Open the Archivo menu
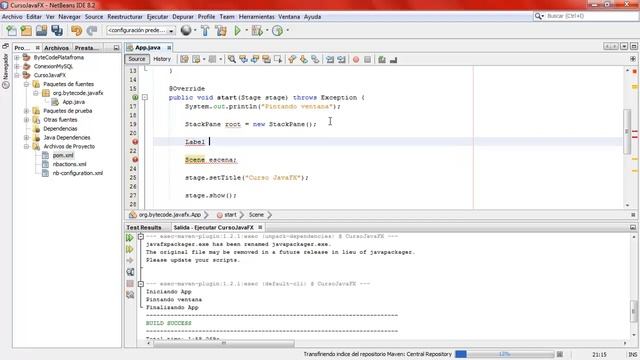 [12, 17]
